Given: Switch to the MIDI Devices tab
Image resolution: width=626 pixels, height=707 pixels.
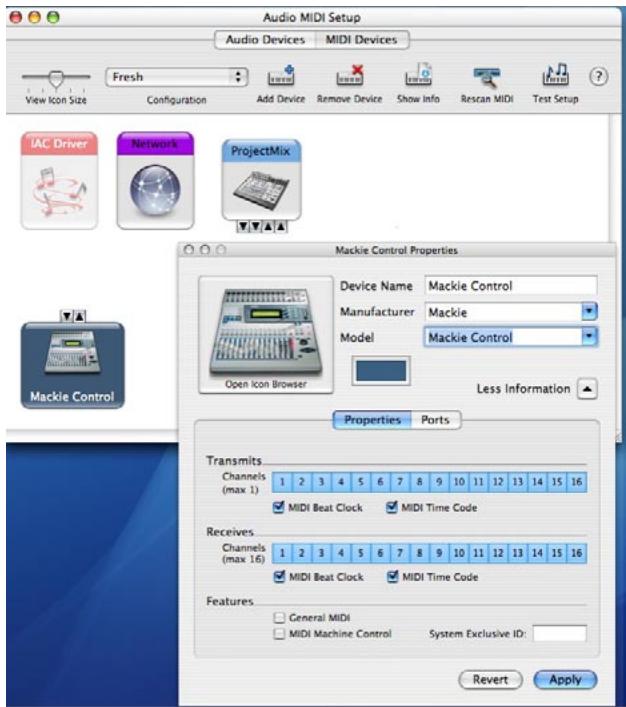Looking at the screenshot, I should [x=362, y=40].
